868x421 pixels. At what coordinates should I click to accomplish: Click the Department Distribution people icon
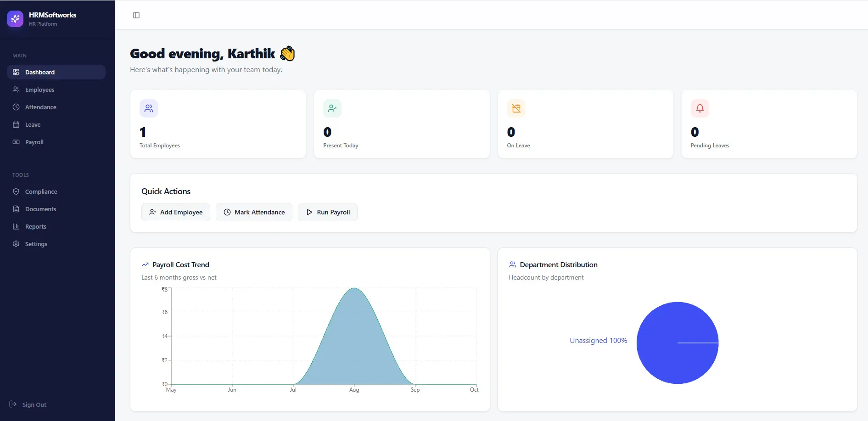[x=513, y=264]
